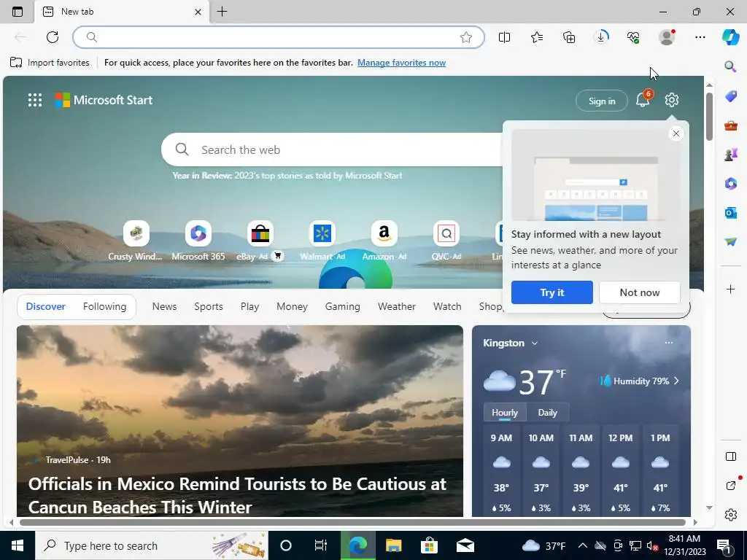Open eBay quick link tile

click(x=260, y=241)
